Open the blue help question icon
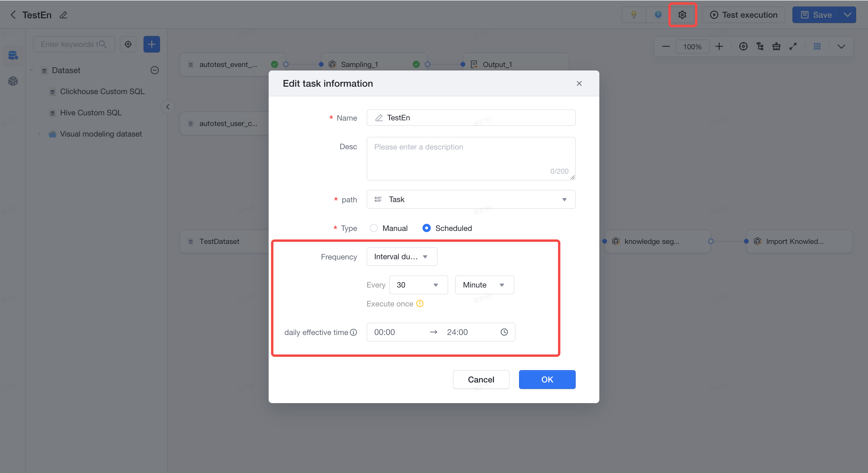 (658, 15)
